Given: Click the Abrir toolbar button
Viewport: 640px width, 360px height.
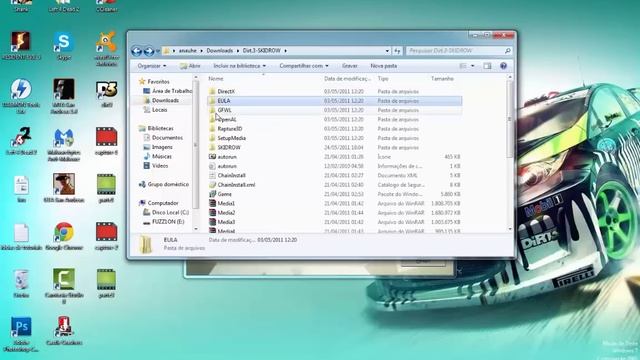Looking at the screenshot, I should pyautogui.click(x=191, y=66).
